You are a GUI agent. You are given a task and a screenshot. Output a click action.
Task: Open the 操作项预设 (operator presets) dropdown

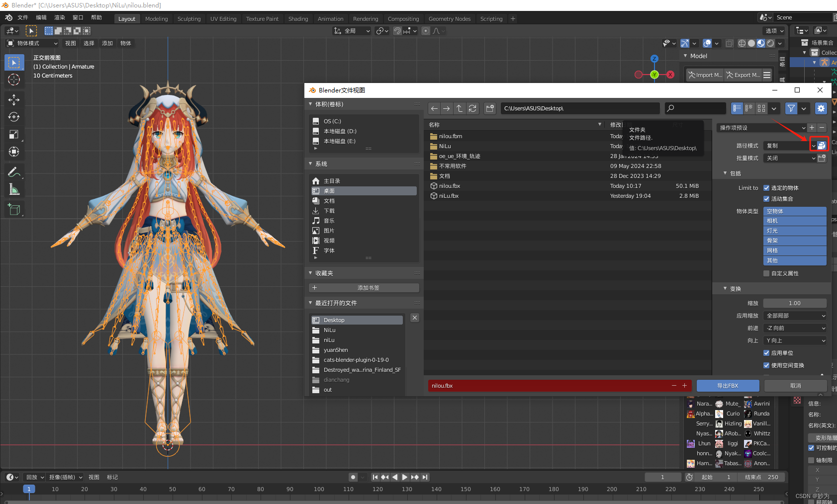point(761,128)
